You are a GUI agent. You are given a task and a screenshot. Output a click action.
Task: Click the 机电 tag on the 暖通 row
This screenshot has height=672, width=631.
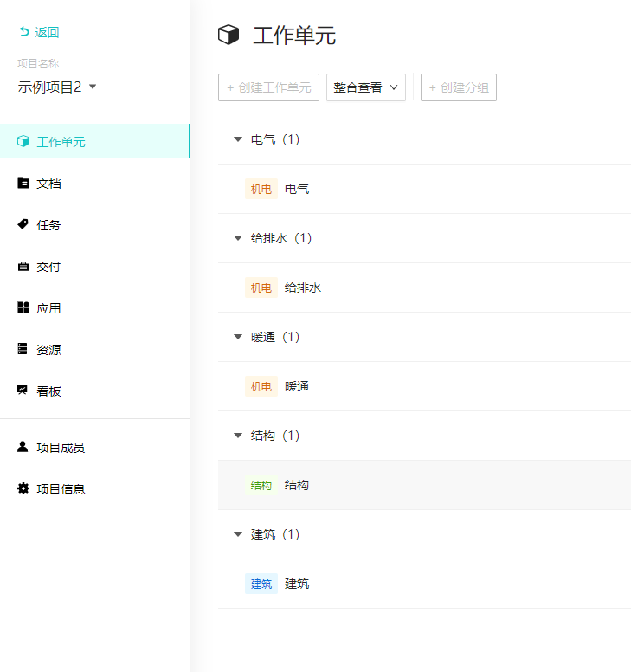pyautogui.click(x=261, y=386)
